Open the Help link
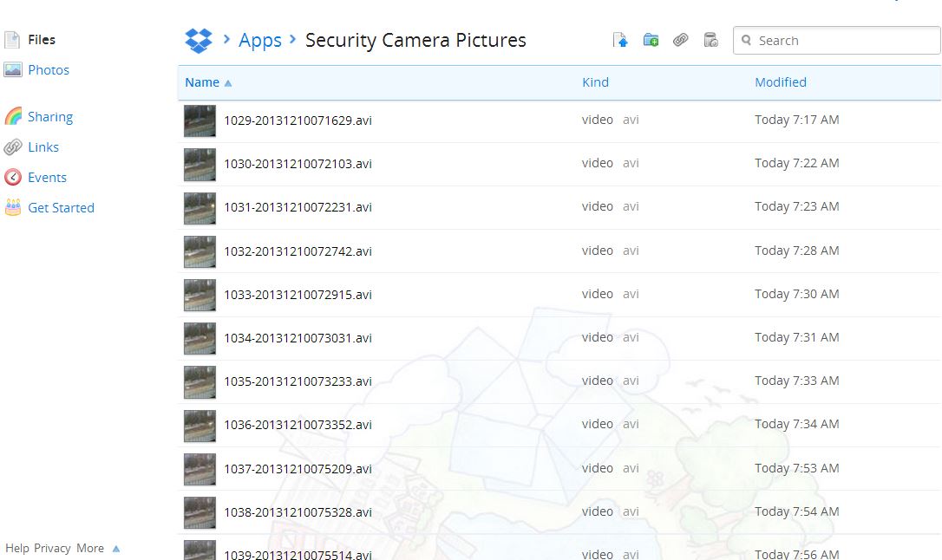This screenshot has height=560, width=942. coord(19,548)
